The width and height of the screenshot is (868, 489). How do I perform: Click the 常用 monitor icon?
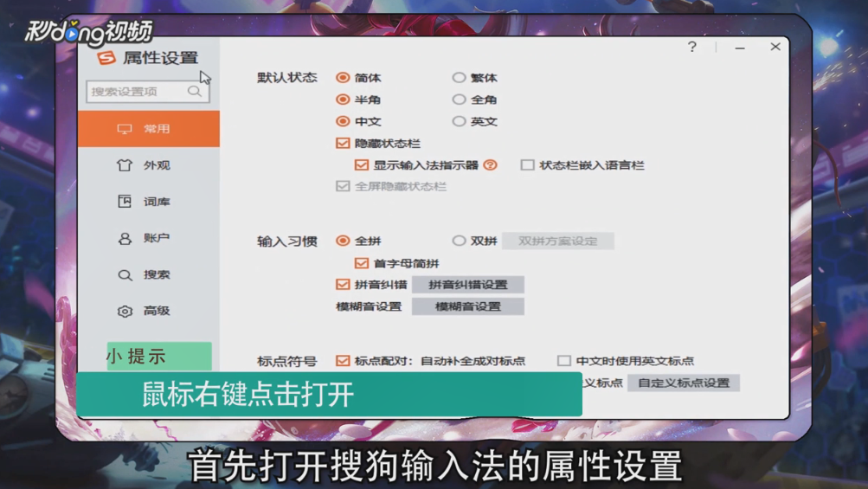(125, 129)
